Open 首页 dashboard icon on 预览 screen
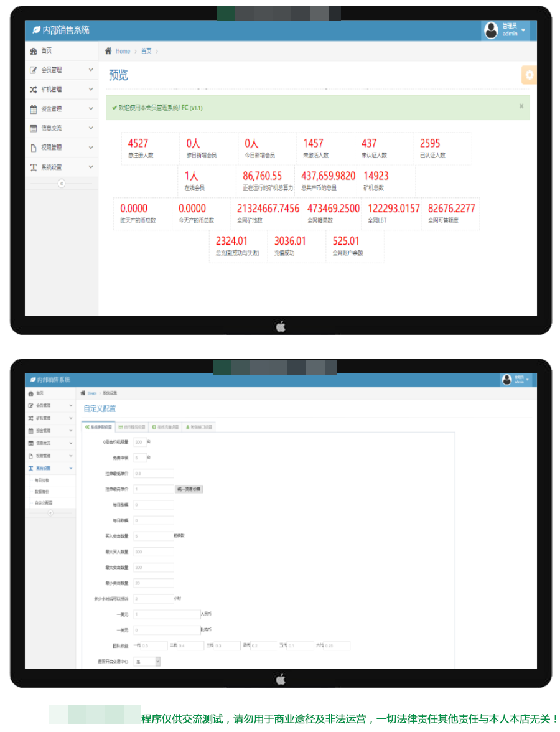Screen dimensions: 560x732 (x=33, y=51)
